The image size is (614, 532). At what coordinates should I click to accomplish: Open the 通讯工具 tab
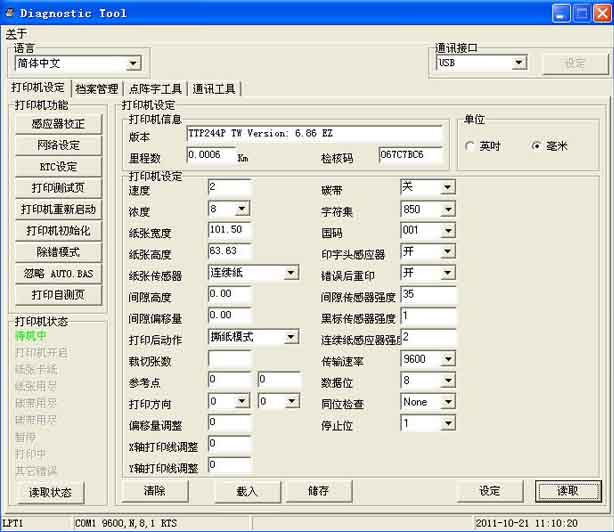tap(215, 89)
